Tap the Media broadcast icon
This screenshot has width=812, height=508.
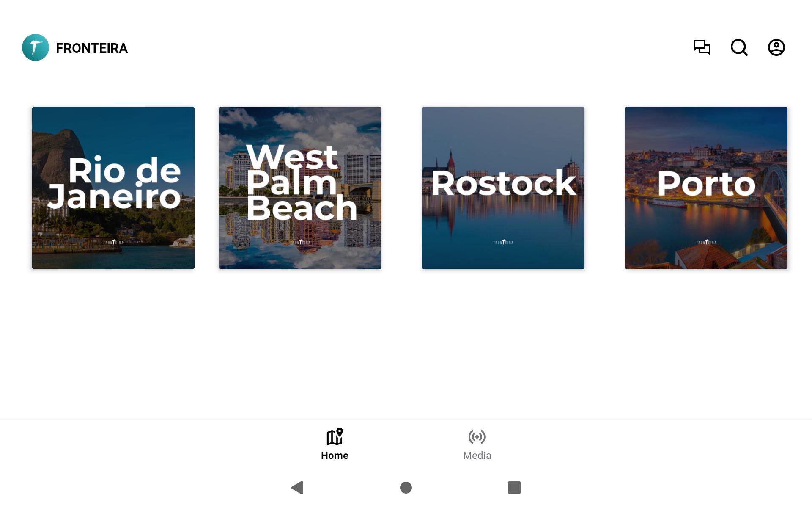pyautogui.click(x=477, y=437)
